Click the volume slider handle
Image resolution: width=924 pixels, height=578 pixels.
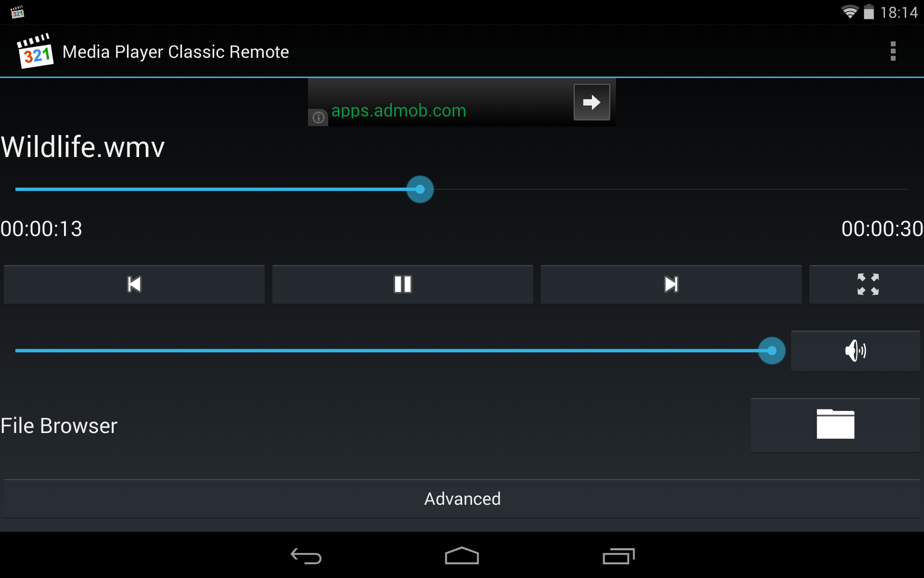coord(772,351)
